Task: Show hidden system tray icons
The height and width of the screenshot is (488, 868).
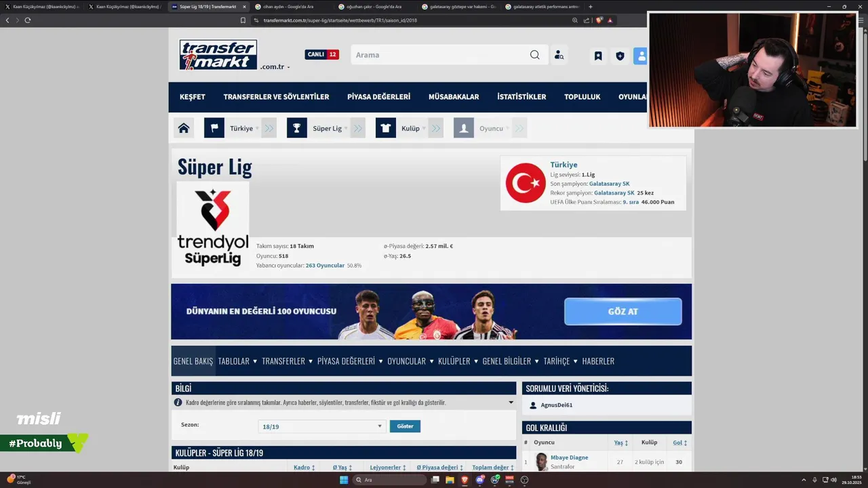Action: (x=804, y=480)
